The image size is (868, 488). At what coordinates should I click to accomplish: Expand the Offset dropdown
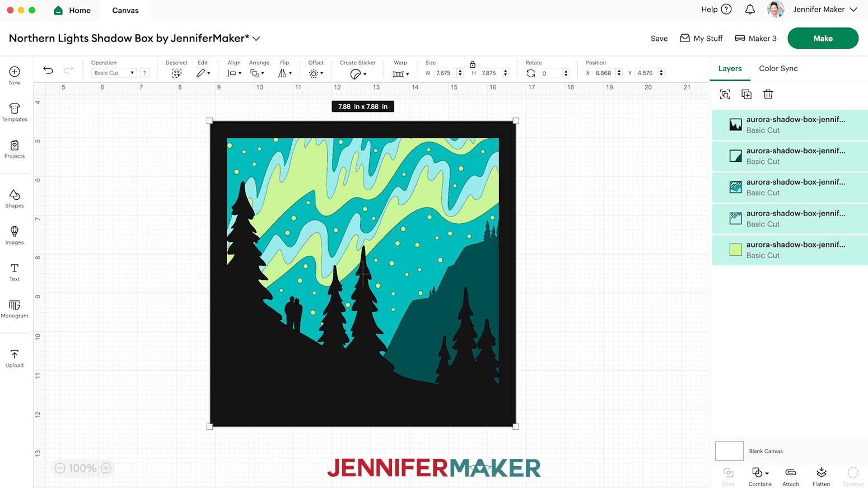[316, 73]
